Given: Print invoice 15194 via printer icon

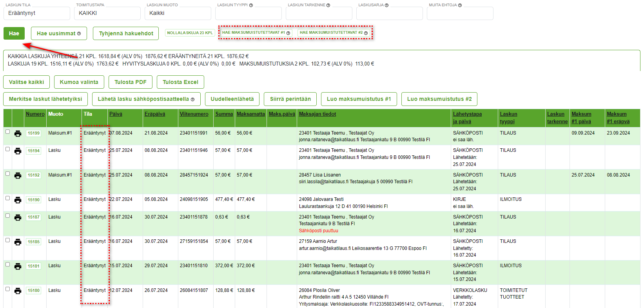Looking at the screenshot, I should point(18,151).
